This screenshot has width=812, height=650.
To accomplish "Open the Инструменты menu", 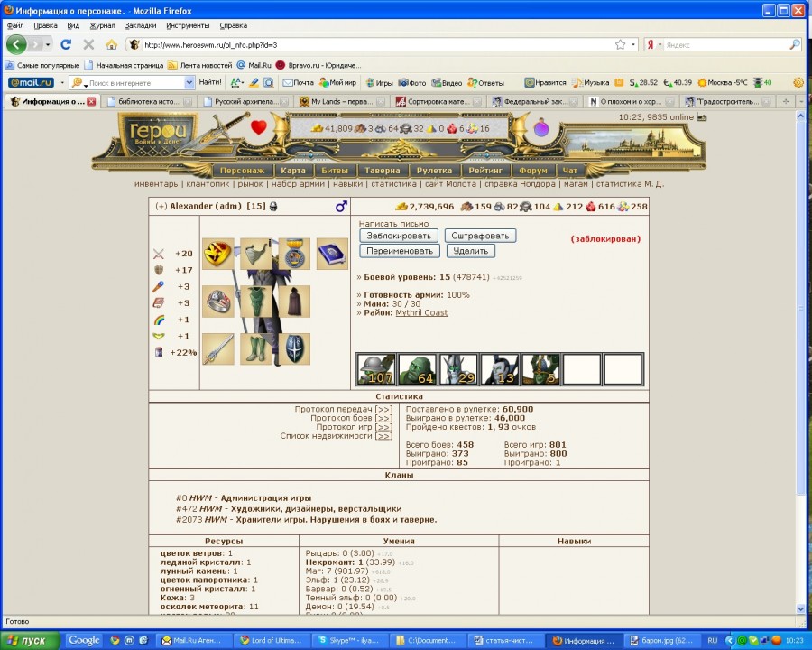I will click(188, 25).
